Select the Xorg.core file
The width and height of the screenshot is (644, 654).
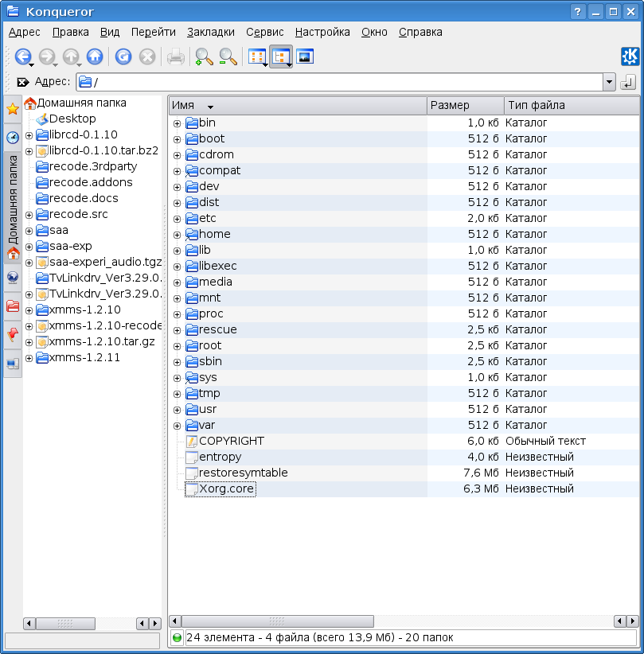pyautogui.click(x=226, y=489)
